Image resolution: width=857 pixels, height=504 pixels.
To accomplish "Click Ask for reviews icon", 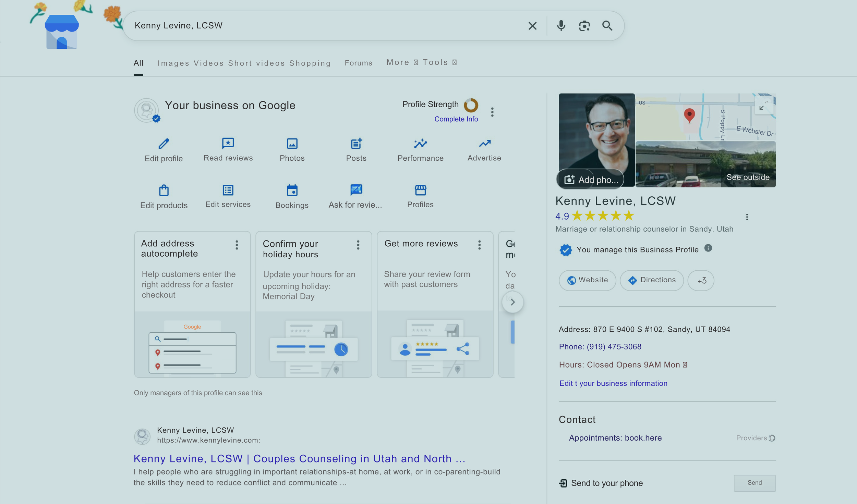I will (x=356, y=189).
